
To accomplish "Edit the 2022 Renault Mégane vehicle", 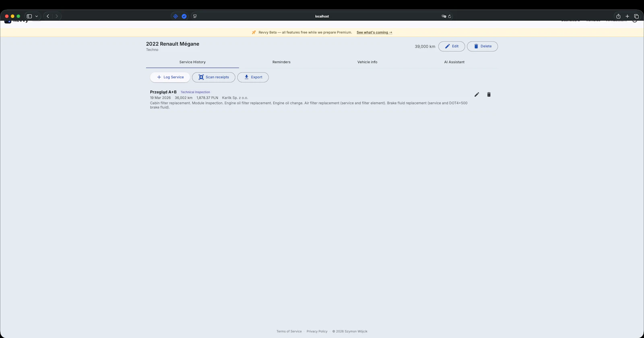I will coord(452,46).
